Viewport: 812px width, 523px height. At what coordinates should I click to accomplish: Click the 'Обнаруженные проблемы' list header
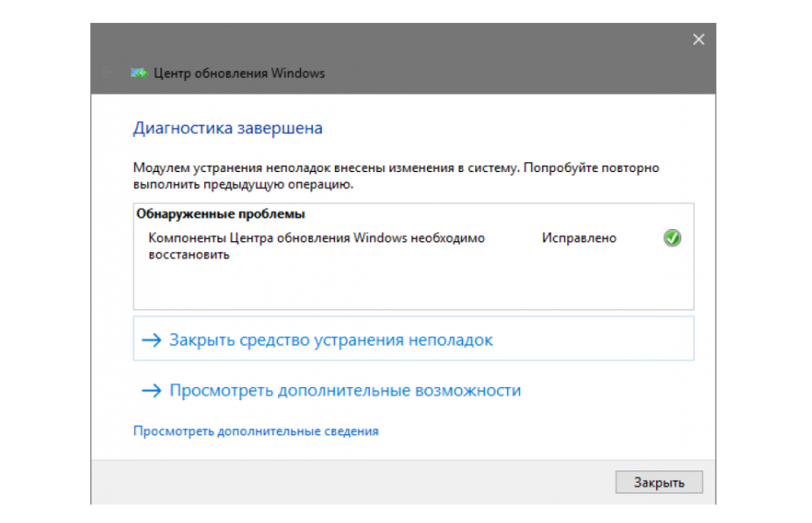pos(220,213)
